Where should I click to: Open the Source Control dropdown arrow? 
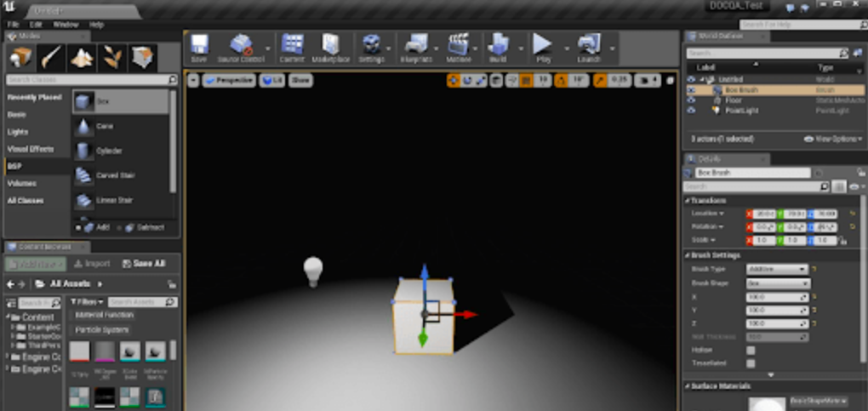pyautogui.click(x=268, y=49)
